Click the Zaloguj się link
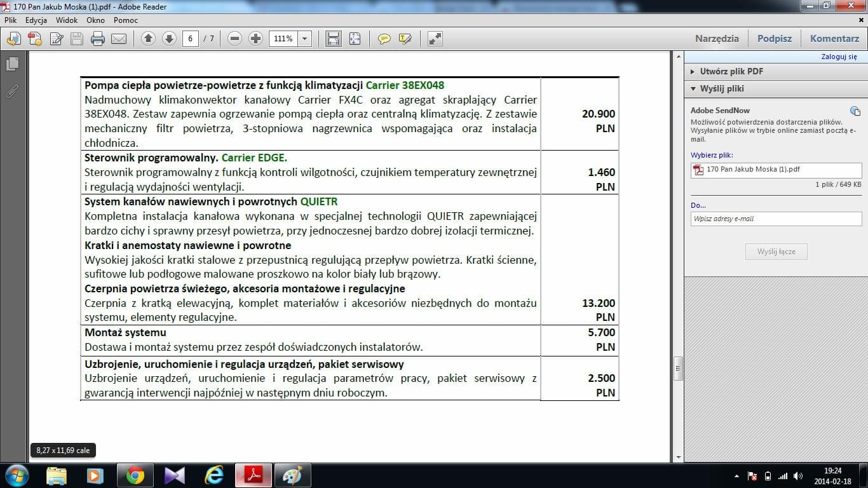 (x=839, y=57)
